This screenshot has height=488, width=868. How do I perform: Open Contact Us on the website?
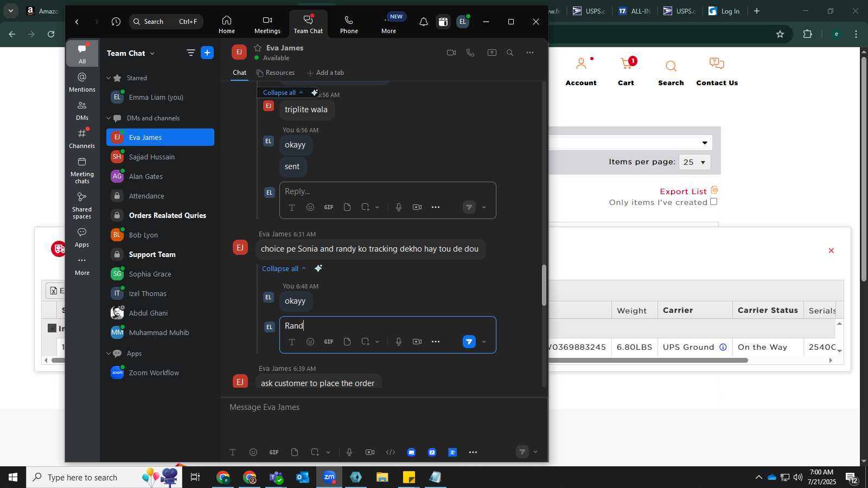[717, 72]
